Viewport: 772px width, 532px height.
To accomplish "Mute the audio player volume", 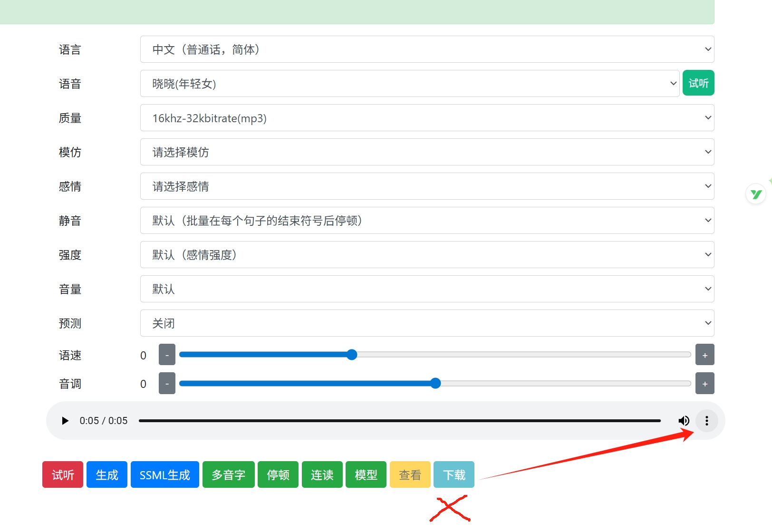I will click(684, 420).
